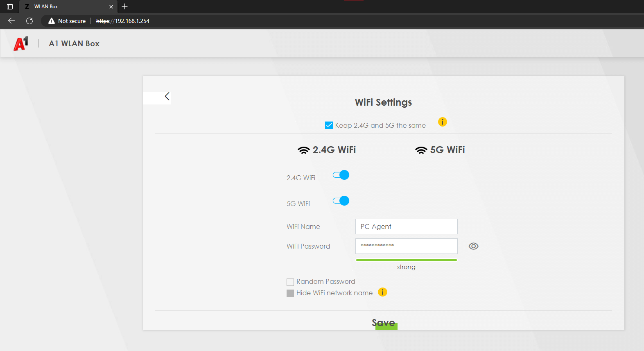Focus the WiFi Password field
The height and width of the screenshot is (351, 644).
coord(407,246)
